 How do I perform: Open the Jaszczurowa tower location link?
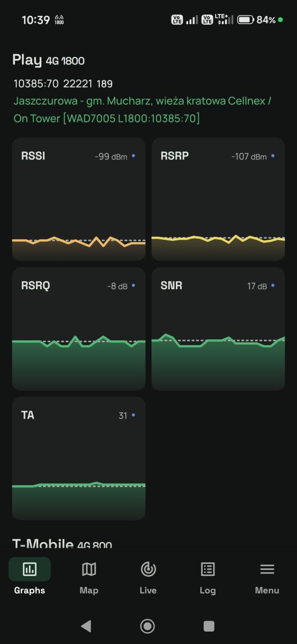coord(143,109)
